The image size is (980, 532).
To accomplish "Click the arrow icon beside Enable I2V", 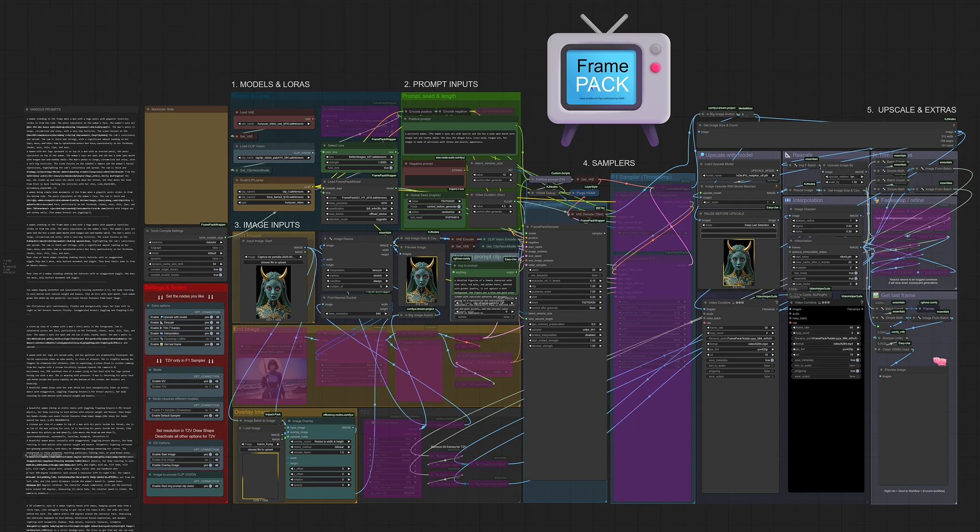I will click(218, 381).
